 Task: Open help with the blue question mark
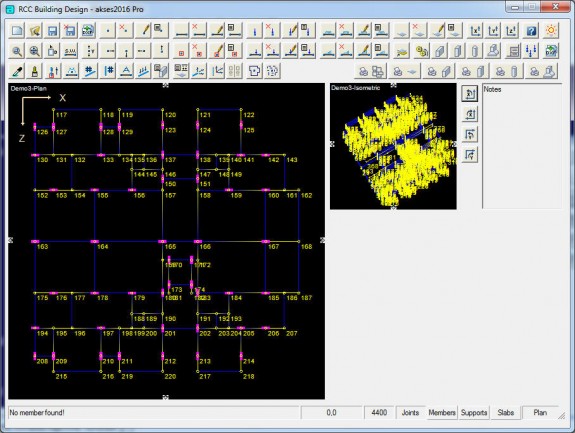[x=531, y=30]
